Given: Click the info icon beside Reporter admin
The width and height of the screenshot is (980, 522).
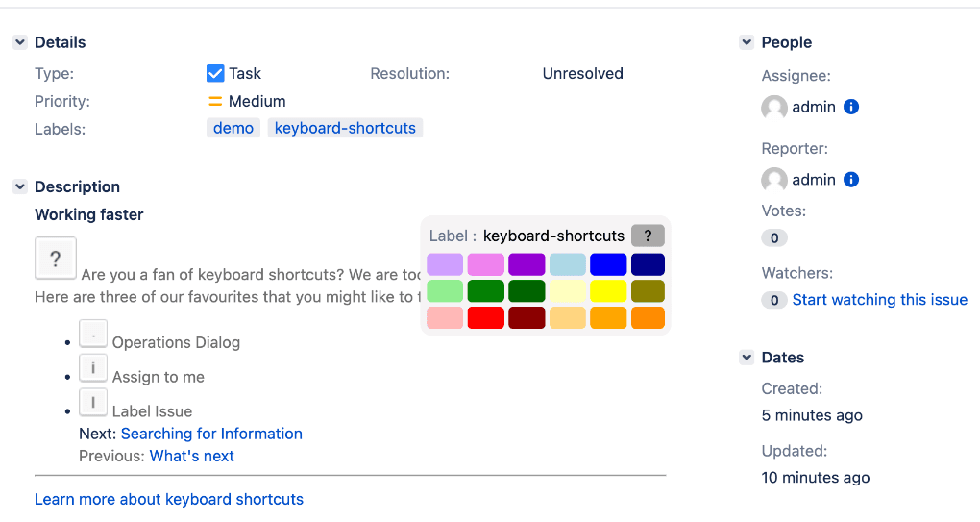Looking at the screenshot, I should (851, 180).
